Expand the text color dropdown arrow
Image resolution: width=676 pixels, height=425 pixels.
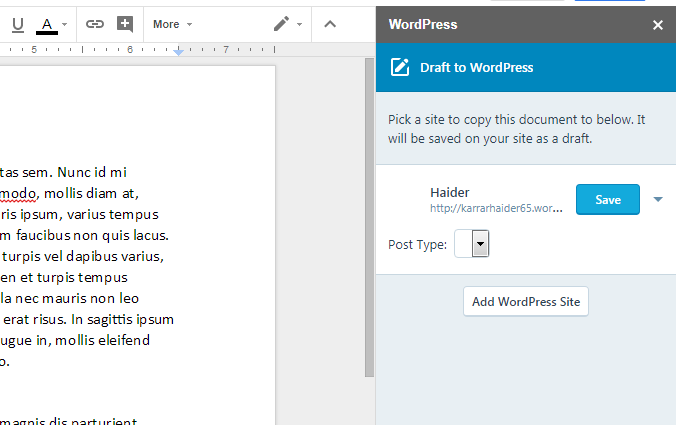click(x=64, y=25)
